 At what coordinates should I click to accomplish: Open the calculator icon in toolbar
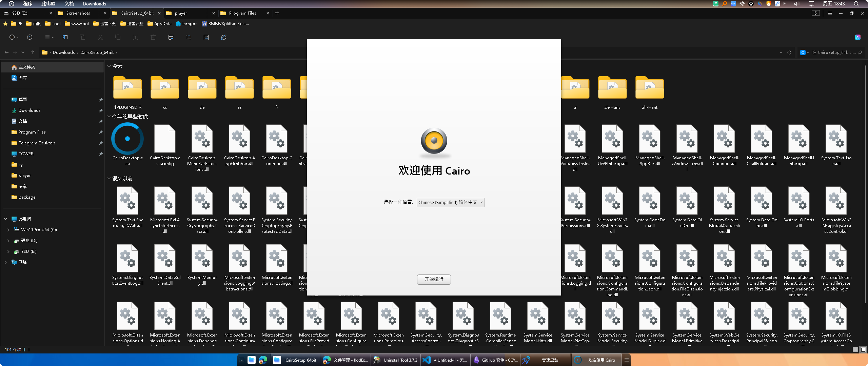[x=206, y=37]
